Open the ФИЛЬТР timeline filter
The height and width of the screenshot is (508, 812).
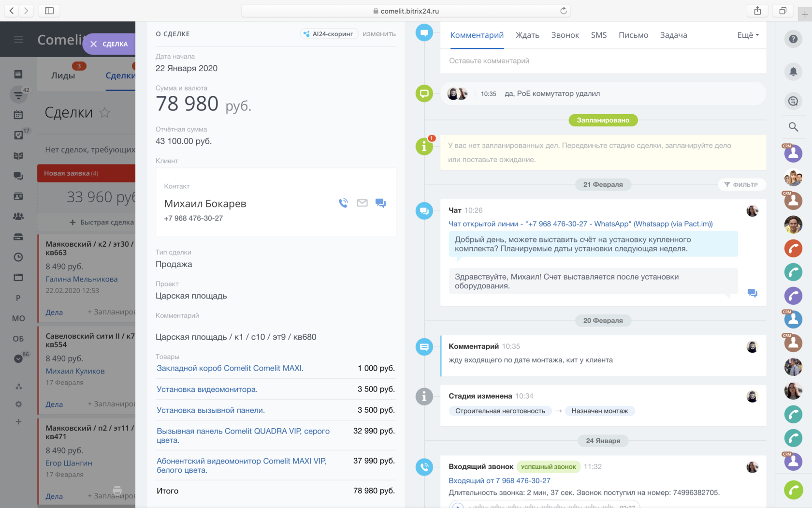click(x=741, y=184)
